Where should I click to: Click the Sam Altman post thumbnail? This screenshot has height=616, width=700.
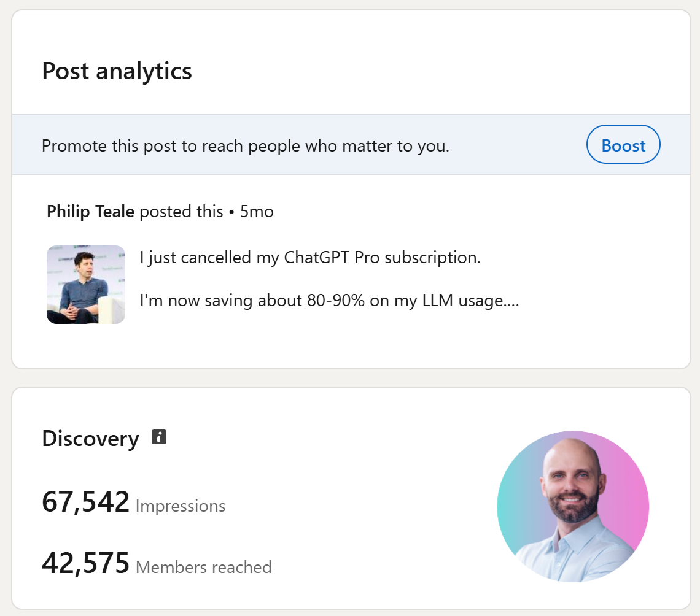[x=86, y=284]
